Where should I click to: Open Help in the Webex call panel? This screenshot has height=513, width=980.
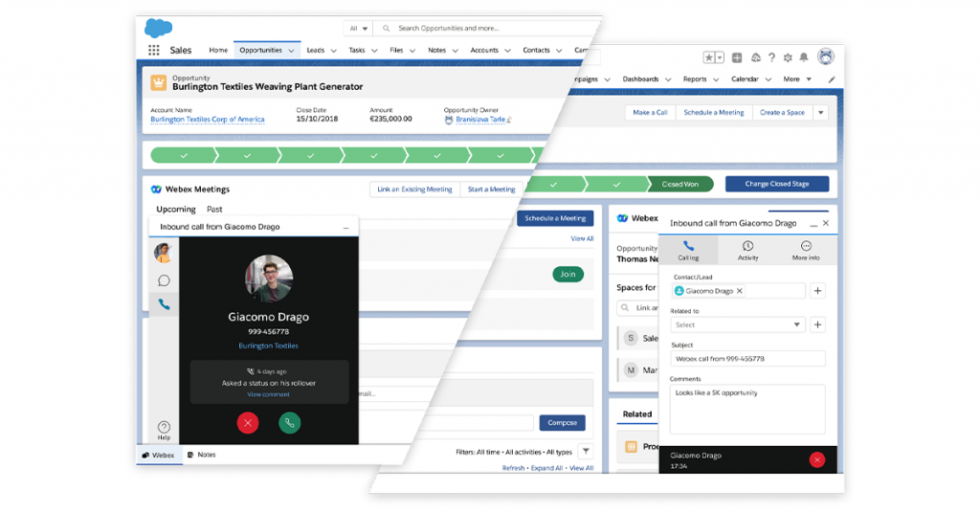(x=164, y=430)
